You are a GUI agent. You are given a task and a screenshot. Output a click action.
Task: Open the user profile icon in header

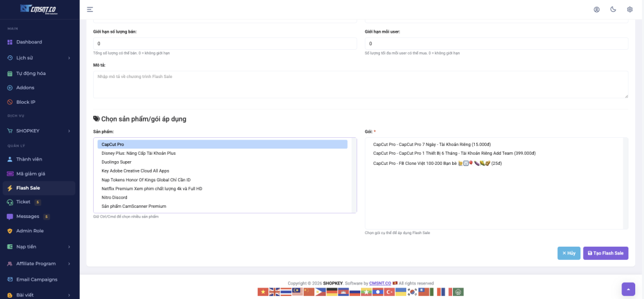tap(596, 9)
